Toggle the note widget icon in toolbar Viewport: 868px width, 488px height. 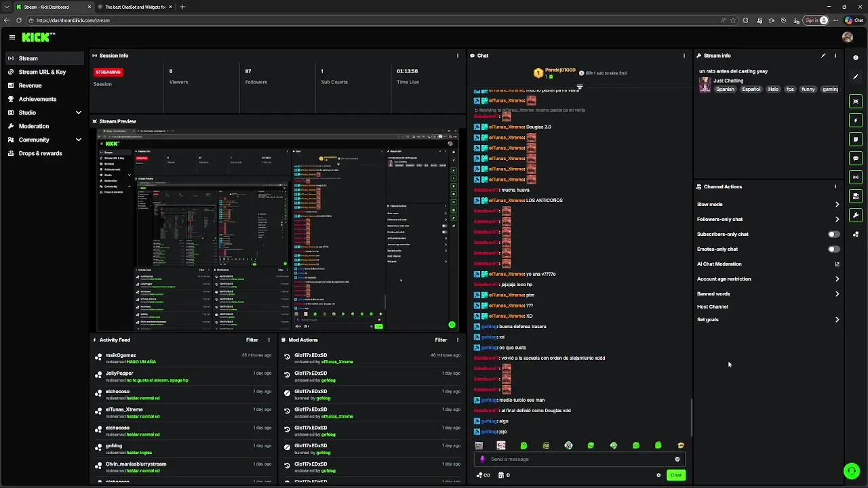point(856,139)
